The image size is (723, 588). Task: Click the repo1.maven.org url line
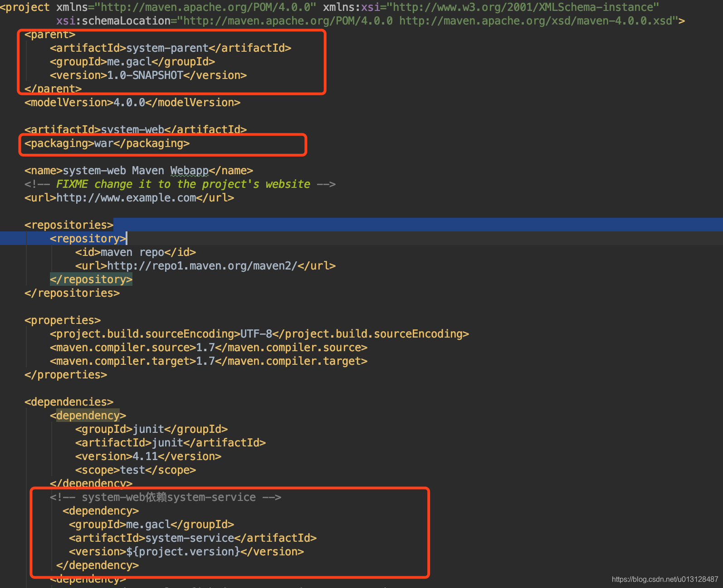pos(205,266)
